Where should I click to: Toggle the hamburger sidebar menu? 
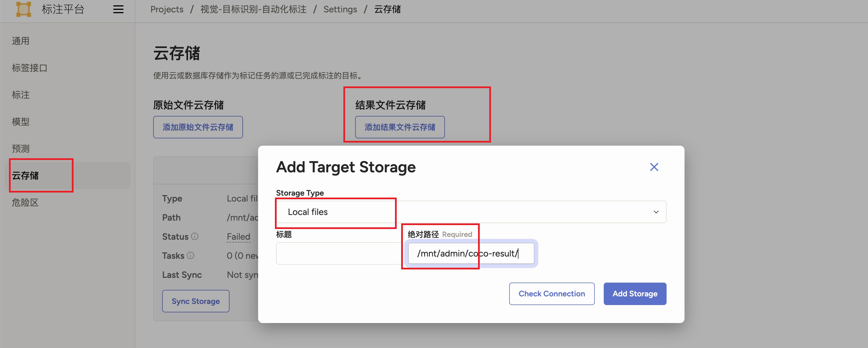coord(118,9)
